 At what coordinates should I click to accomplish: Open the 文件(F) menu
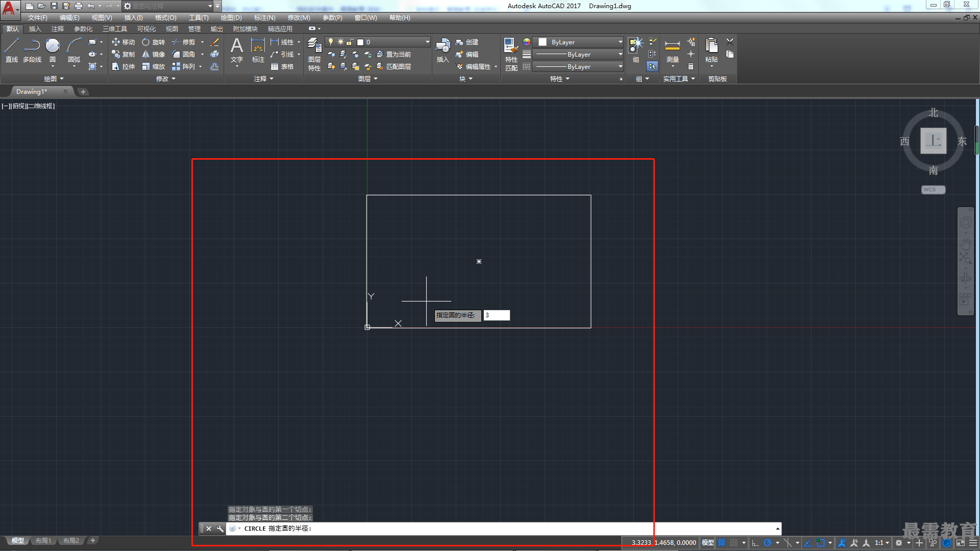pos(38,18)
